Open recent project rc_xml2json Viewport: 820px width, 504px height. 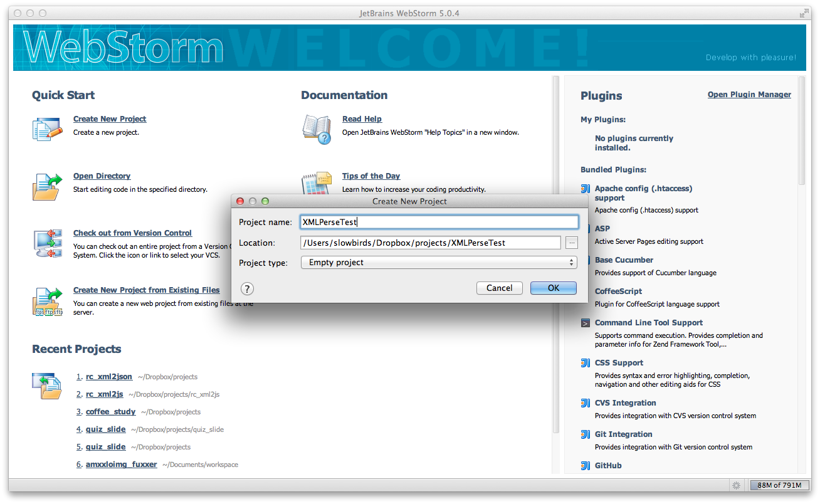pos(109,377)
